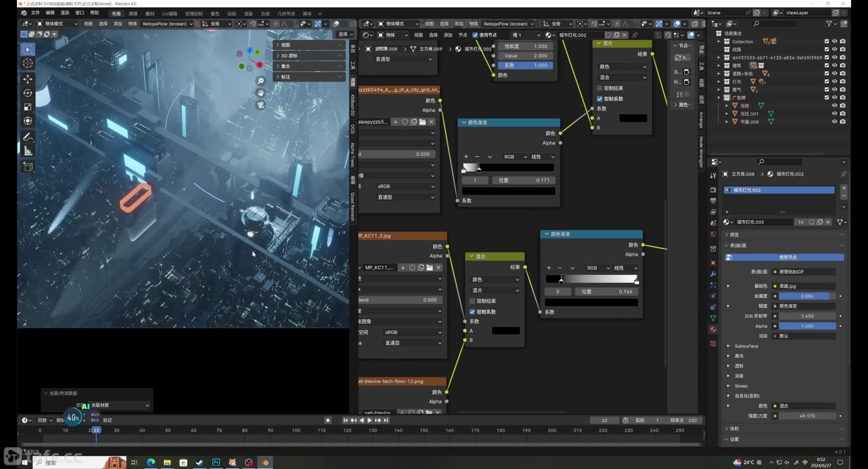Add a stop on the upper Color Ramp

(x=466, y=157)
